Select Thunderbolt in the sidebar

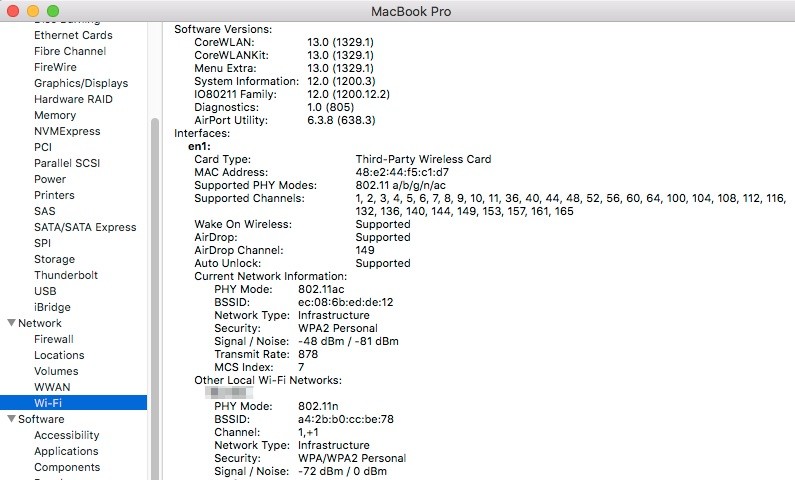point(66,275)
